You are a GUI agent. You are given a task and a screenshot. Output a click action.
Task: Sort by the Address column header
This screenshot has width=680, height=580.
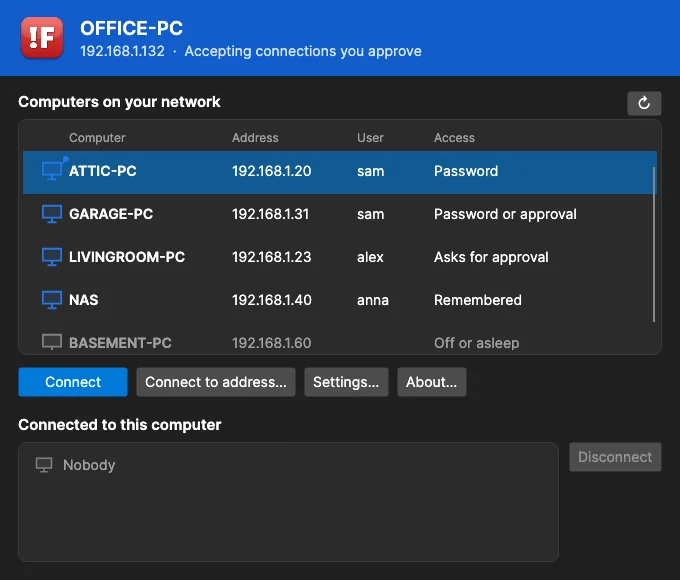pos(255,138)
